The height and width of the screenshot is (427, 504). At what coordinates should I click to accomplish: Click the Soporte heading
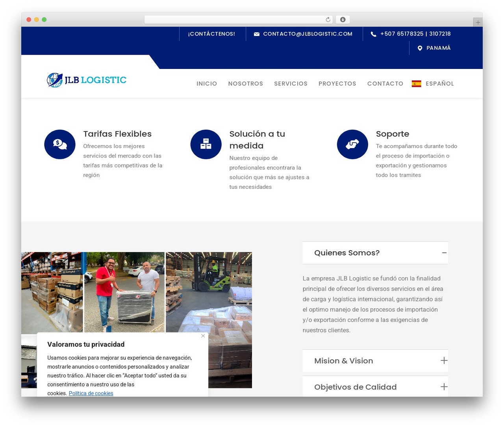tap(393, 134)
